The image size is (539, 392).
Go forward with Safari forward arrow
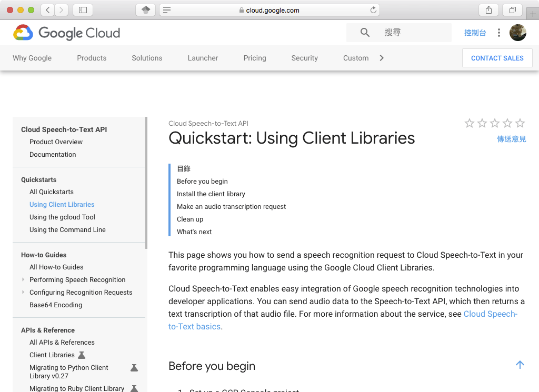click(x=61, y=10)
